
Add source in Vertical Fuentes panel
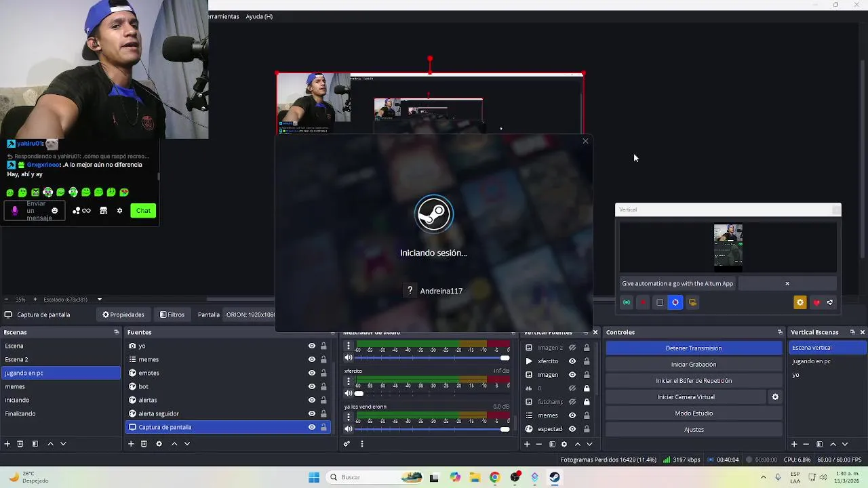click(x=527, y=444)
